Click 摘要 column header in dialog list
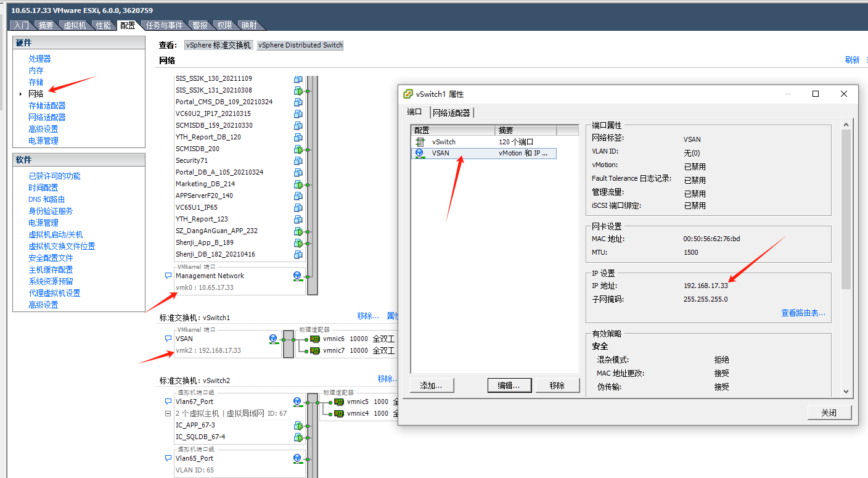The image size is (868, 478). 526,131
